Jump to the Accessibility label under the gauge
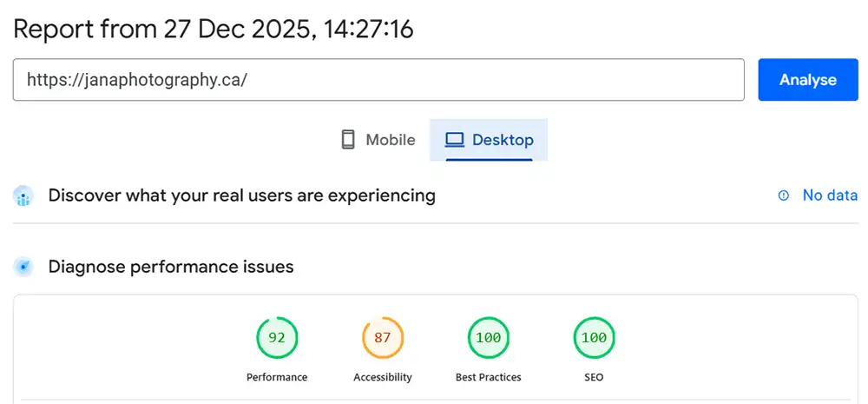The width and height of the screenshot is (868, 404). click(383, 377)
